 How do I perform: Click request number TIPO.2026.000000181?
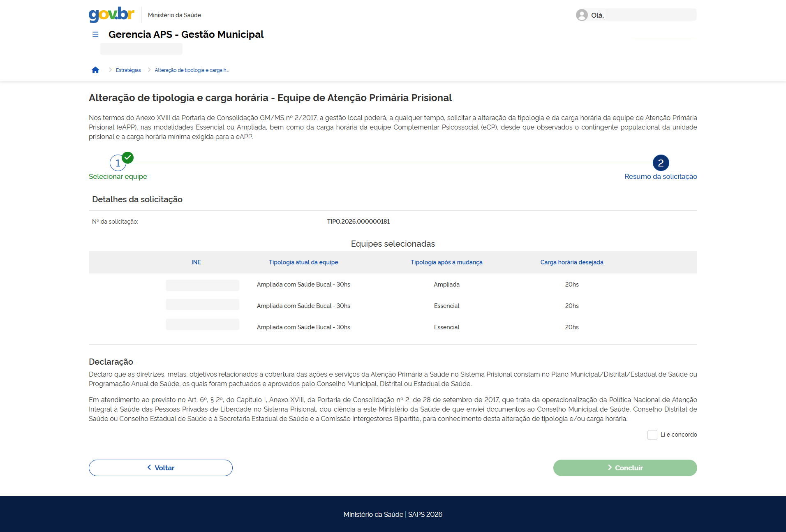[x=358, y=222]
